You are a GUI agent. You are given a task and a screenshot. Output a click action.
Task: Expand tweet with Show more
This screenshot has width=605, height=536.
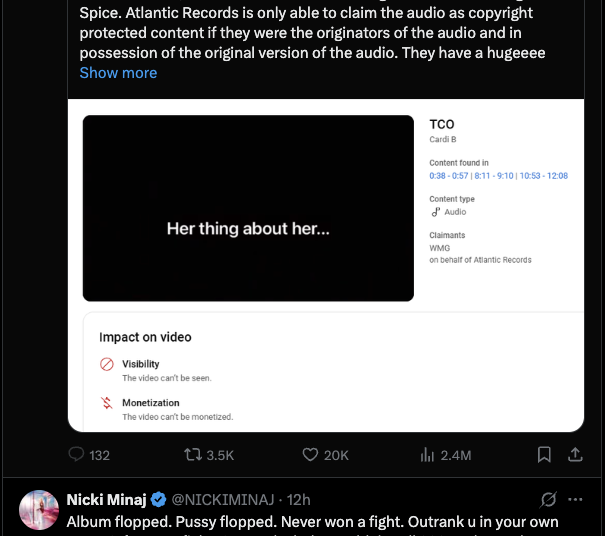118,73
